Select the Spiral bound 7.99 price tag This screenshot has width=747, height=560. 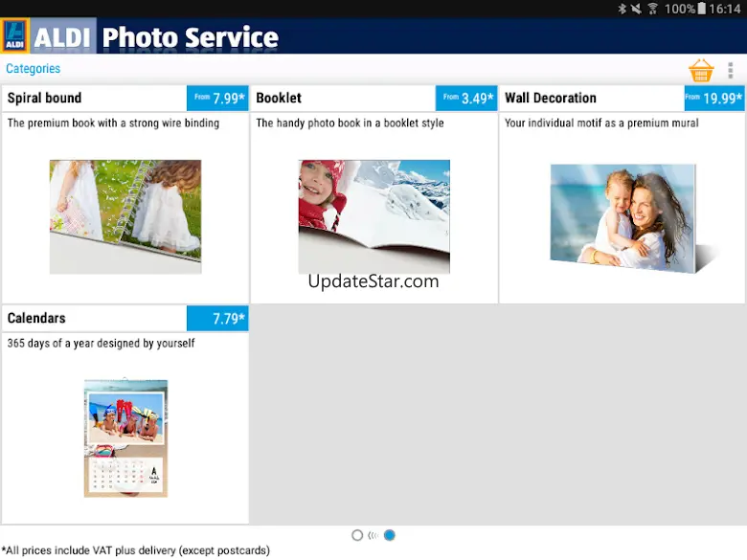click(x=217, y=98)
